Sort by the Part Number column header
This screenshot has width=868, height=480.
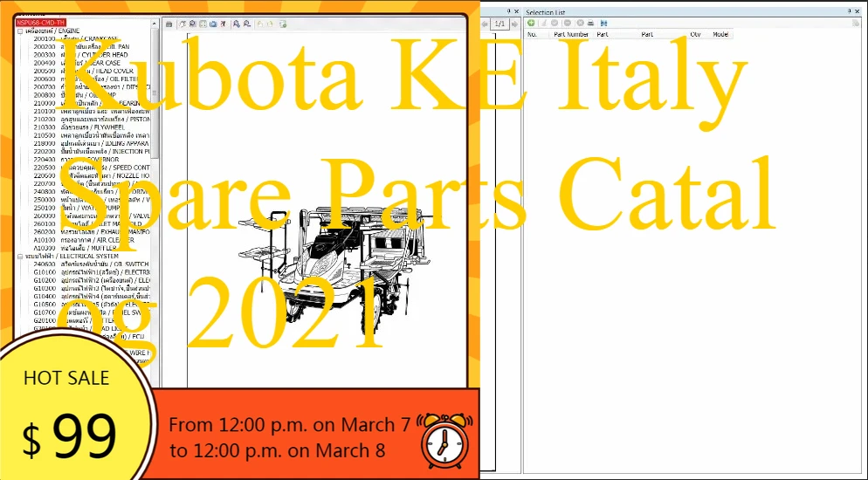click(571, 34)
